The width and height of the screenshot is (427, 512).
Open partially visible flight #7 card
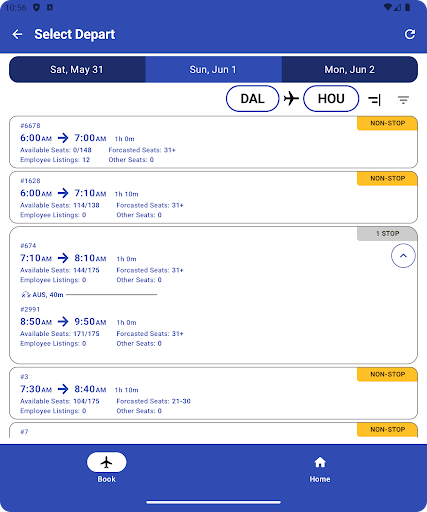tap(213, 430)
